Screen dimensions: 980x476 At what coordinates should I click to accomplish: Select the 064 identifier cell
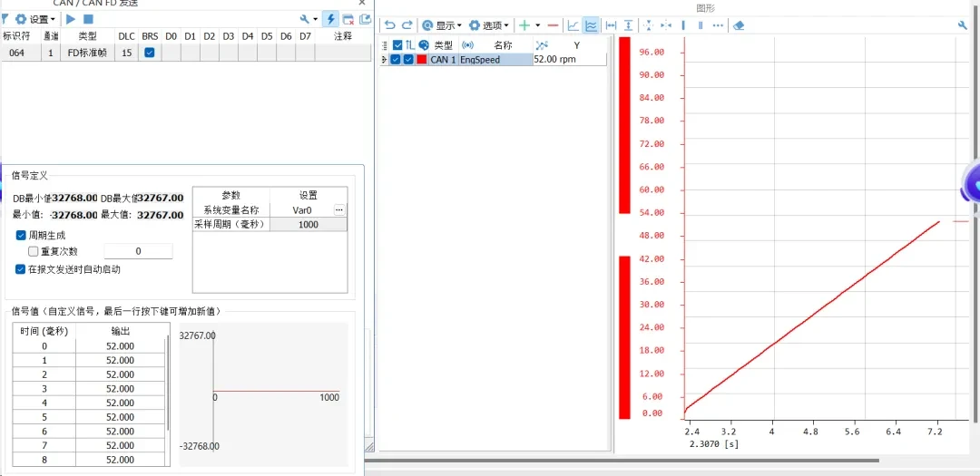click(21, 53)
